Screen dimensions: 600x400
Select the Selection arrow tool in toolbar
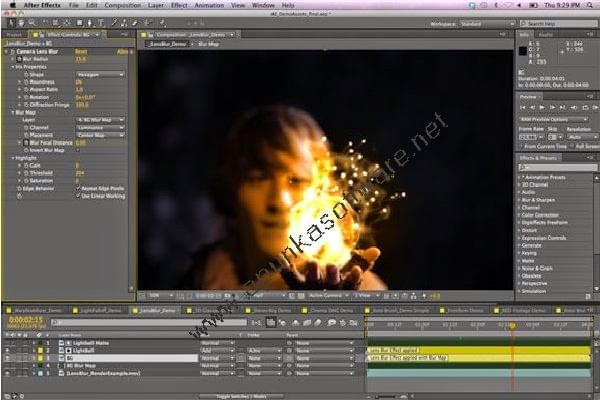click(x=11, y=23)
